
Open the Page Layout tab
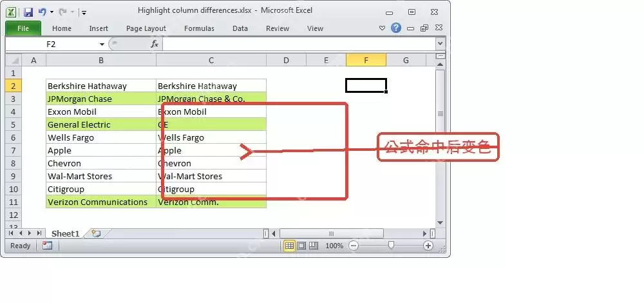(x=146, y=28)
